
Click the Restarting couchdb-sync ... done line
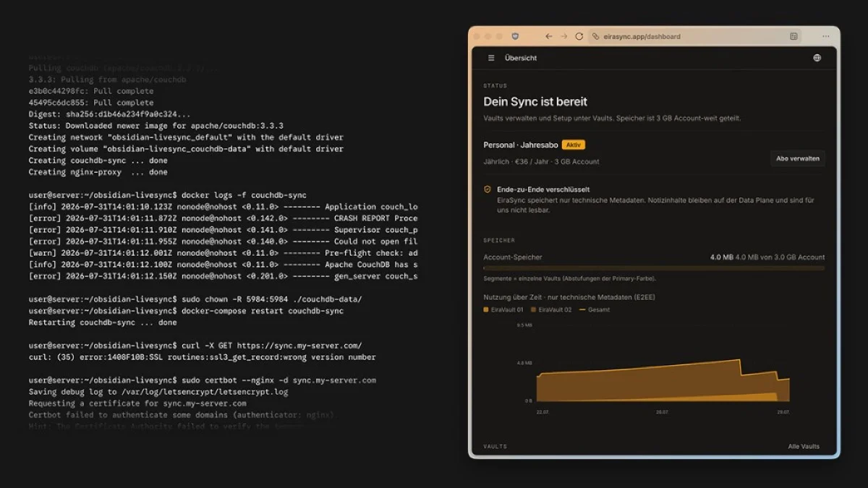(103, 322)
